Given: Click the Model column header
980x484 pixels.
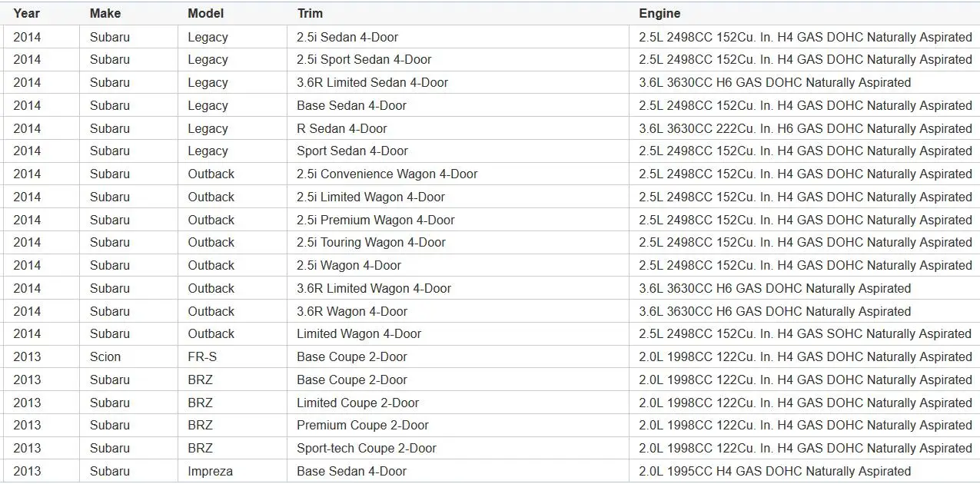Looking at the screenshot, I should pos(232,13).
